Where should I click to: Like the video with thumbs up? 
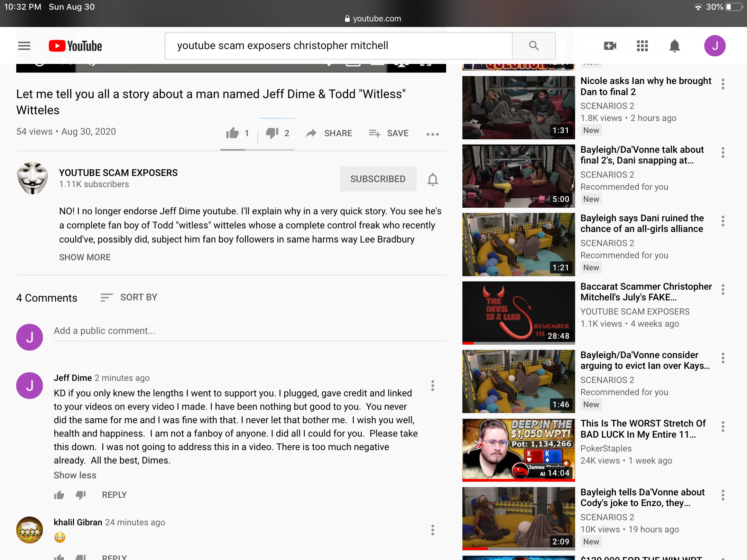(232, 133)
